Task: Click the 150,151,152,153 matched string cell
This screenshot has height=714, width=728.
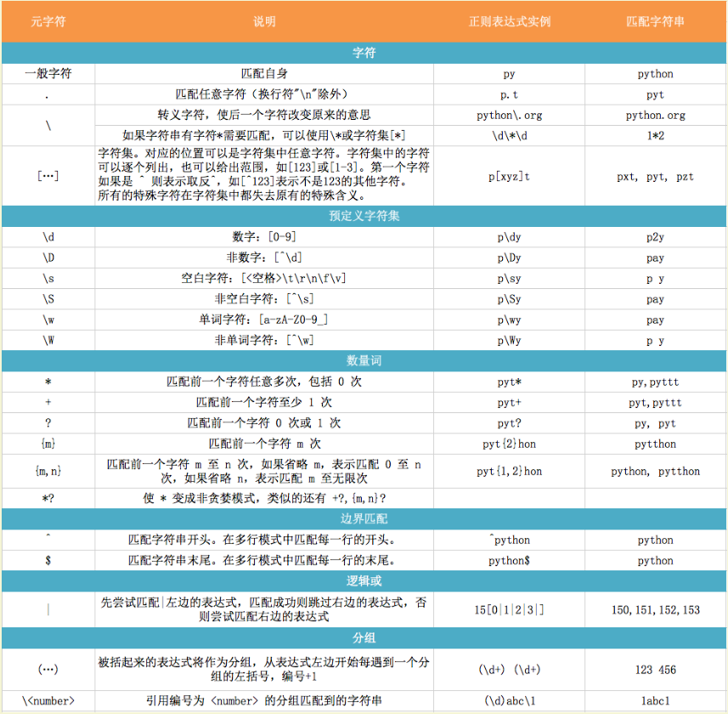Action: click(x=655, y=609)
